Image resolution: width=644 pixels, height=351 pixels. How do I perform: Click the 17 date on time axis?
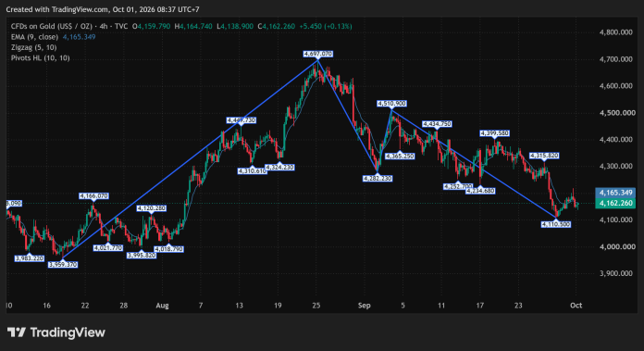point(479,306)
